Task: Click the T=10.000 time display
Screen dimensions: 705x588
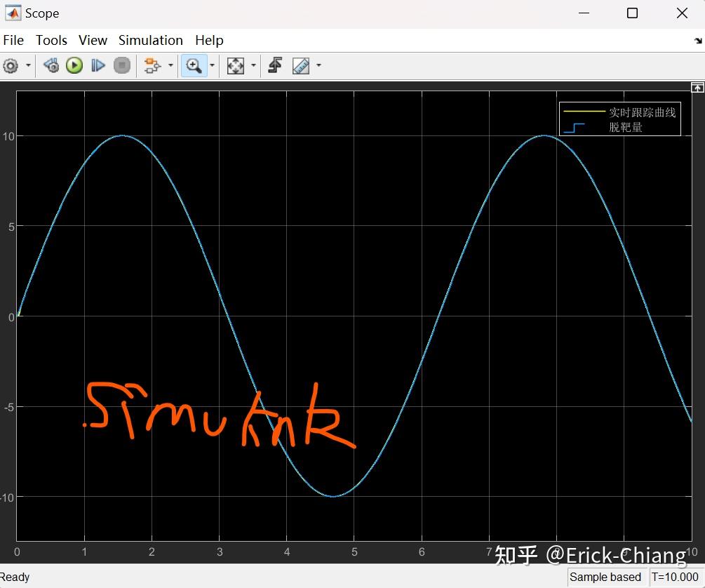Action: point(675,577)
